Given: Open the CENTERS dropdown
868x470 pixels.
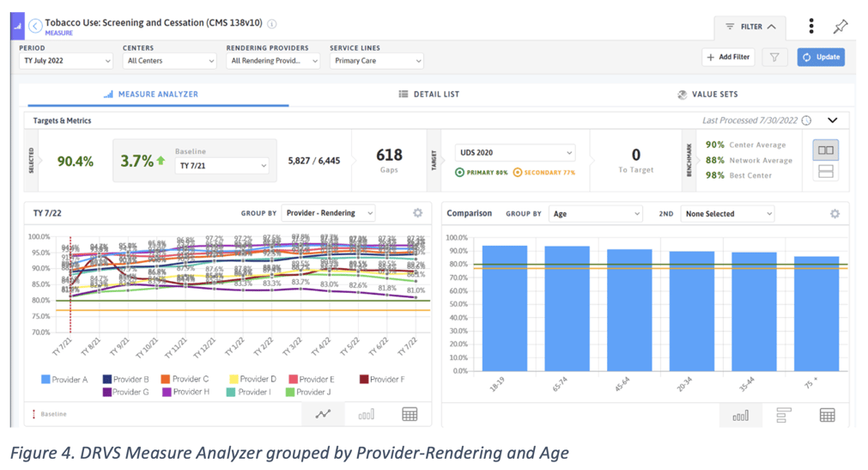Looking at the screenshot, I should (x=169, y=60).
